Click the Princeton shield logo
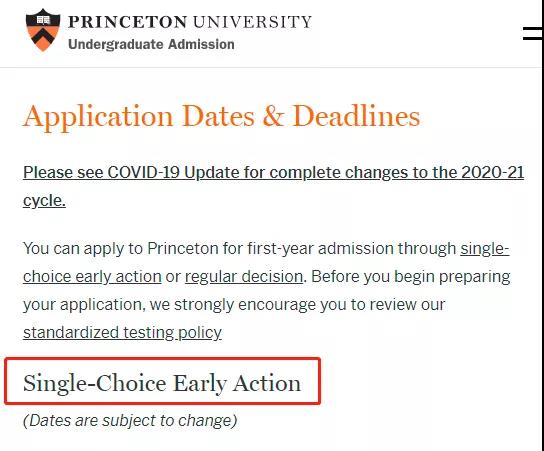Screen dimensions: 544x451 (43, 30)
